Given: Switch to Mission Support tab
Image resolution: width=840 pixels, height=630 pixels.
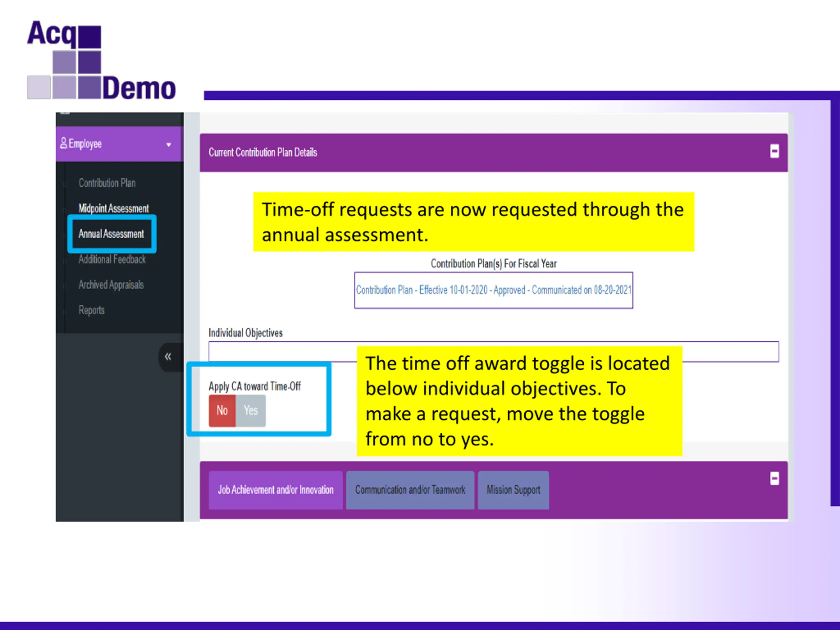Looking at the screenshot, I should (x=514, y=490).
